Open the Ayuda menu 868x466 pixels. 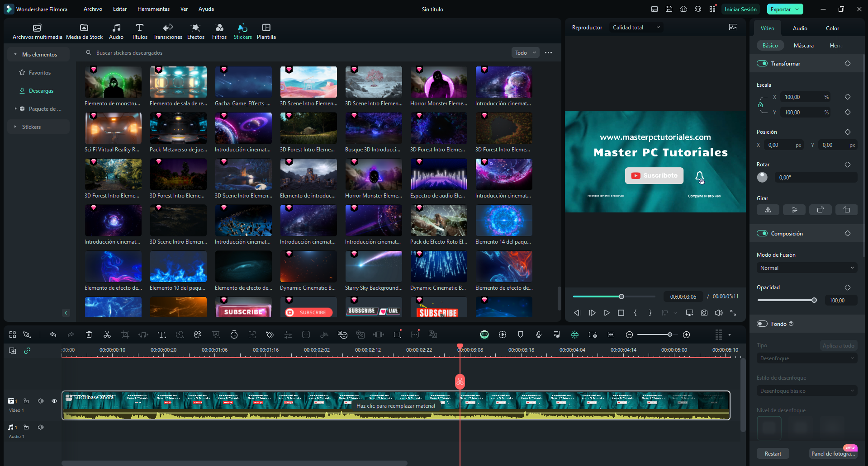click(x=206, y=9)
